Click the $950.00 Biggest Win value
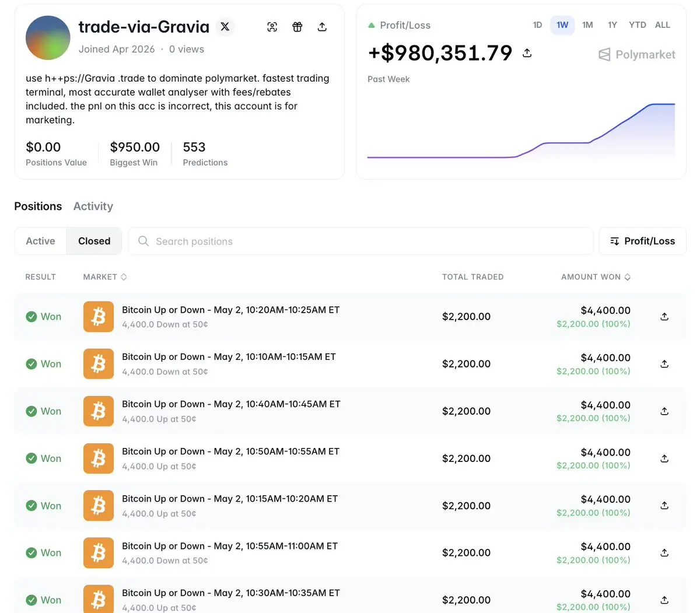Image resolution: width=700 pixels, height=613 pixels. (135, 147)
